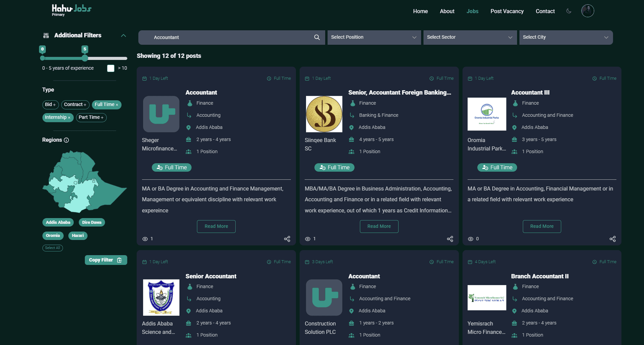The image size is (644, 345).
Task: Remove the Internship type filter
Action: click(58, 117)
